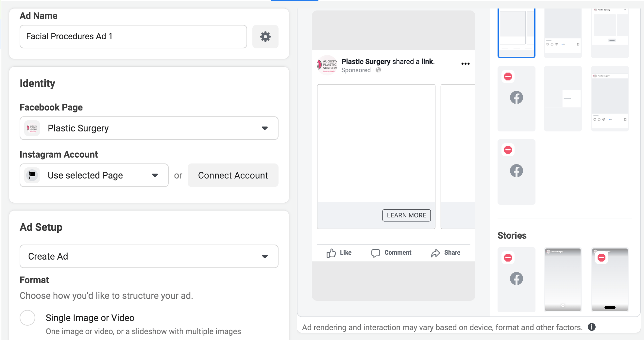Click the info icon beside rendering disclaimer

(591, 327)
